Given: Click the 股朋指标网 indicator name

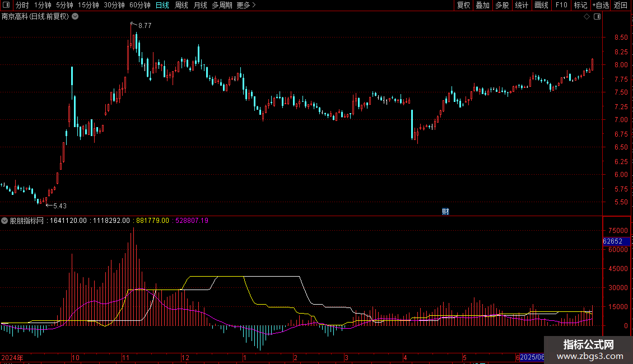Looking at the screenshot, I should coord(27,221).
